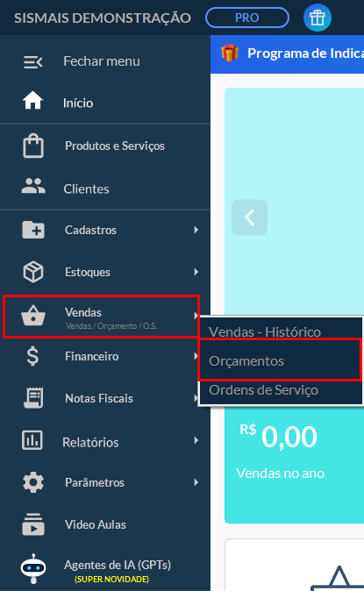Click the Parâmetros gear icon
Image resolution: width=364 pixels, height=591 pixels.
click(33, 482)
